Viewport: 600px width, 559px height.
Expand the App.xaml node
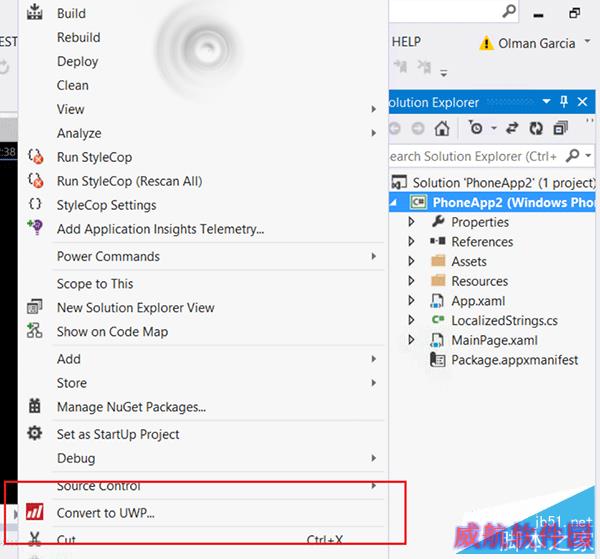(x=411, y=300)
